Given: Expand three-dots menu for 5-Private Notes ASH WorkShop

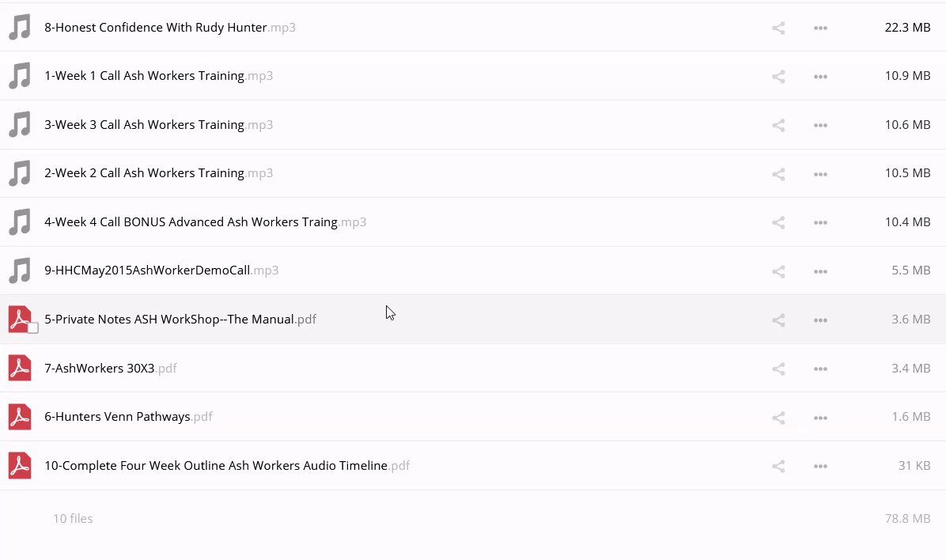Looking at the screenshot, I should (820, 320).
